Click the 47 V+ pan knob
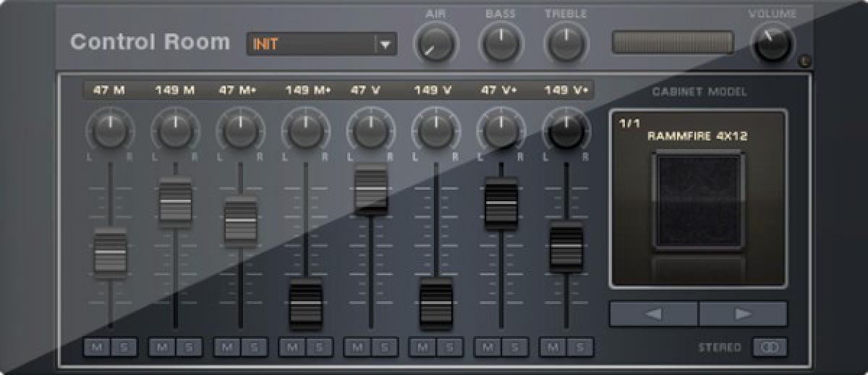This screenshot has width=868, height=375. coord(501,131)
